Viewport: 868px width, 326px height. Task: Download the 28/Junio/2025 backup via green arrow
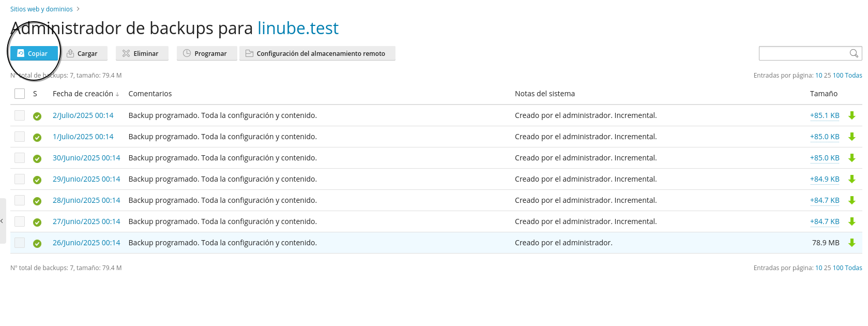[x=852, y=200]
